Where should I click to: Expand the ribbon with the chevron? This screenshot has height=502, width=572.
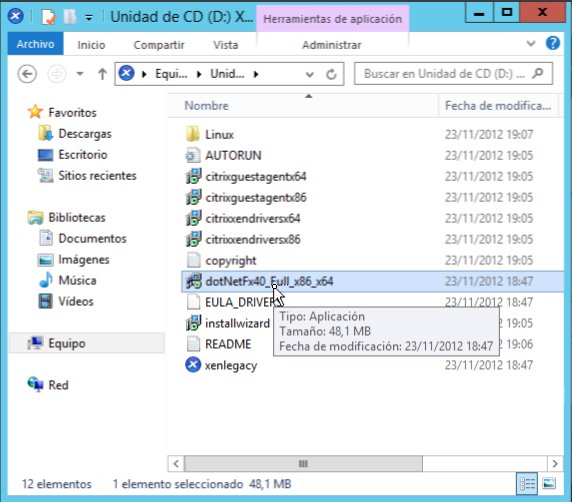point(531,44)
